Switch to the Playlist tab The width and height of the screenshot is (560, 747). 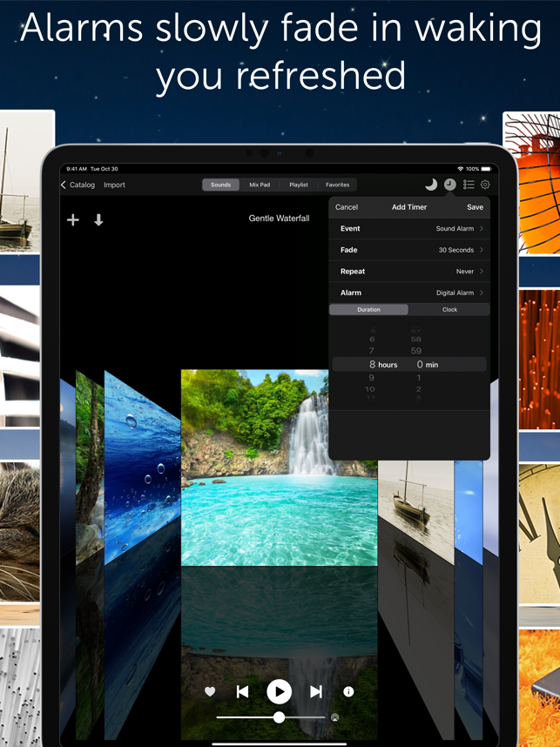(299, 185)
